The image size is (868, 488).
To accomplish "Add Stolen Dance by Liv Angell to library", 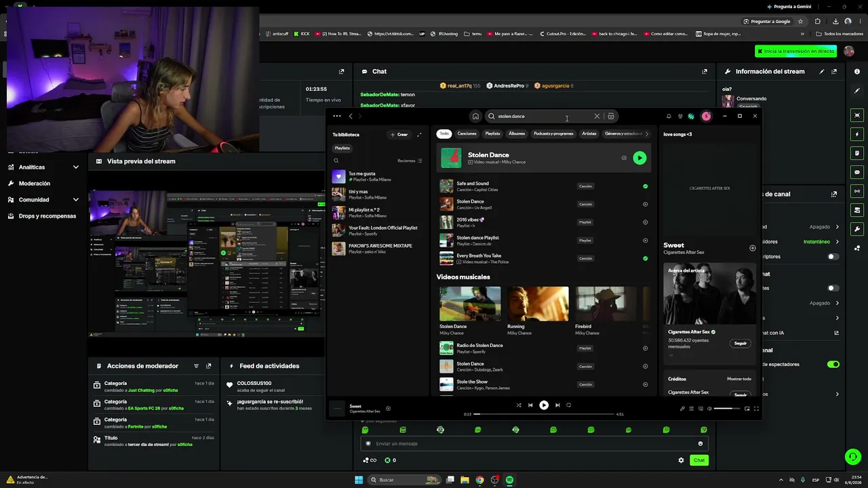I will pos(645,204).
